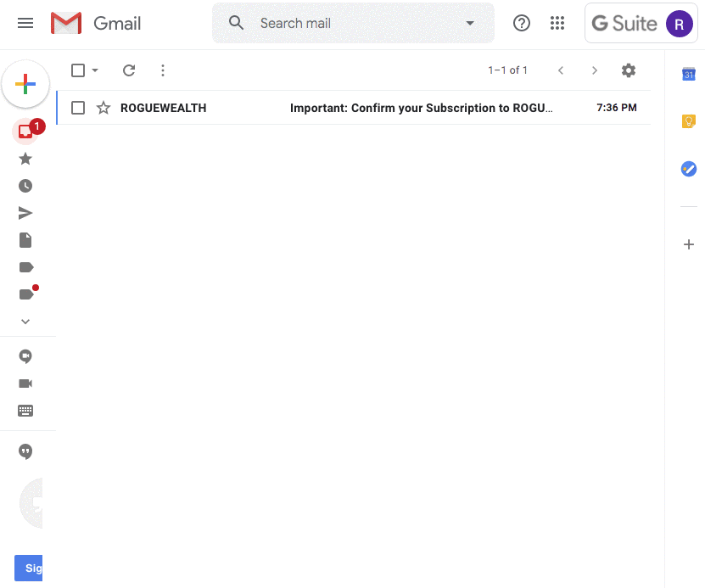Click the 1–1 of 1 counter
Screen dimensions: 705x588
(507, 70)
